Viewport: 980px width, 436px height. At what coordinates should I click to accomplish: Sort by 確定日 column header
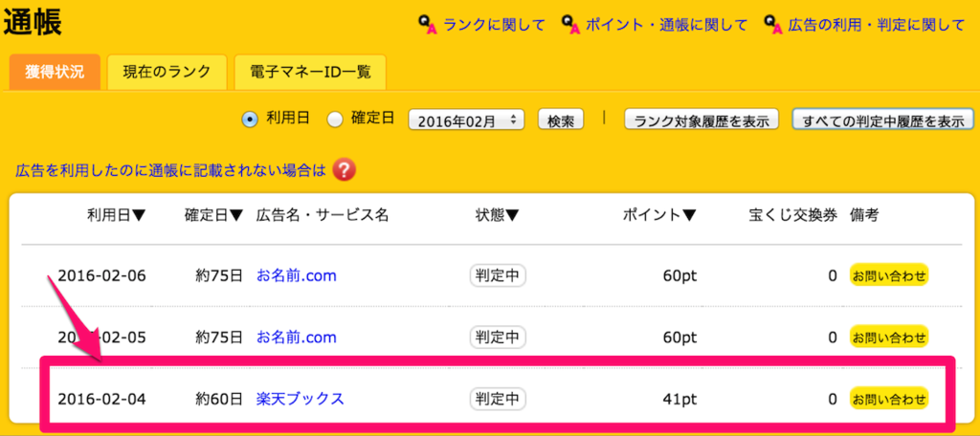click(x=213, y=215)
